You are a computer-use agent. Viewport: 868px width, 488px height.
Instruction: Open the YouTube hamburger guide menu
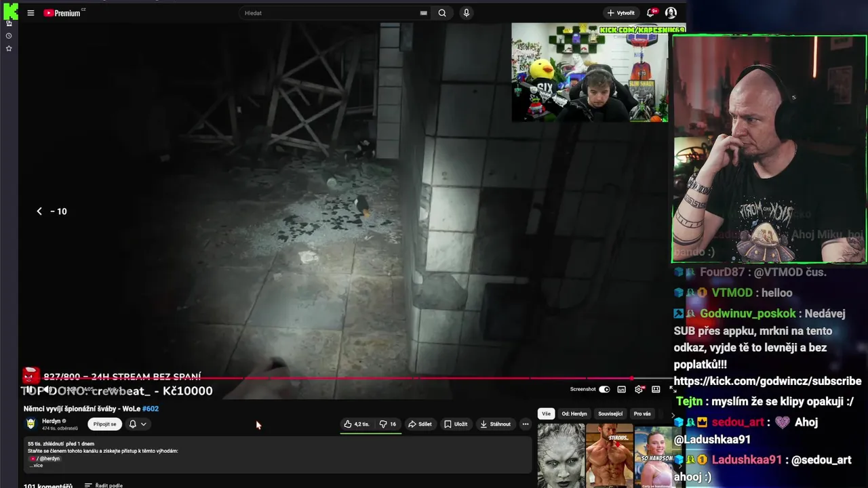(x=31, y=13)
